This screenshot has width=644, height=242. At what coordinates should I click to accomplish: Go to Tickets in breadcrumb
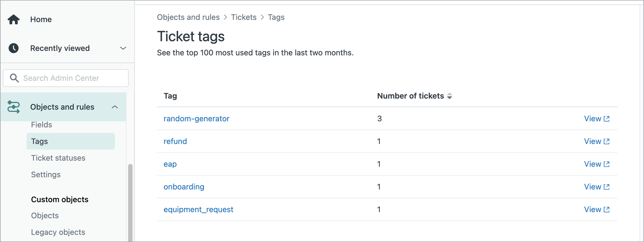(x=243, y=17)
